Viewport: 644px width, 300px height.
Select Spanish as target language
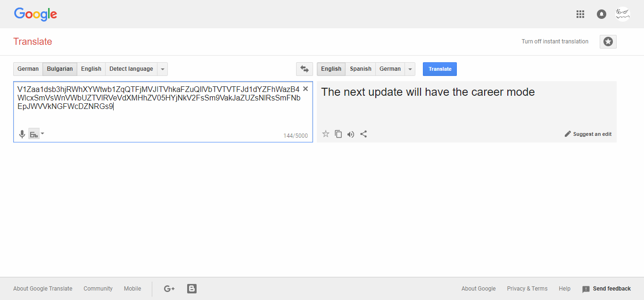point(361,69)
